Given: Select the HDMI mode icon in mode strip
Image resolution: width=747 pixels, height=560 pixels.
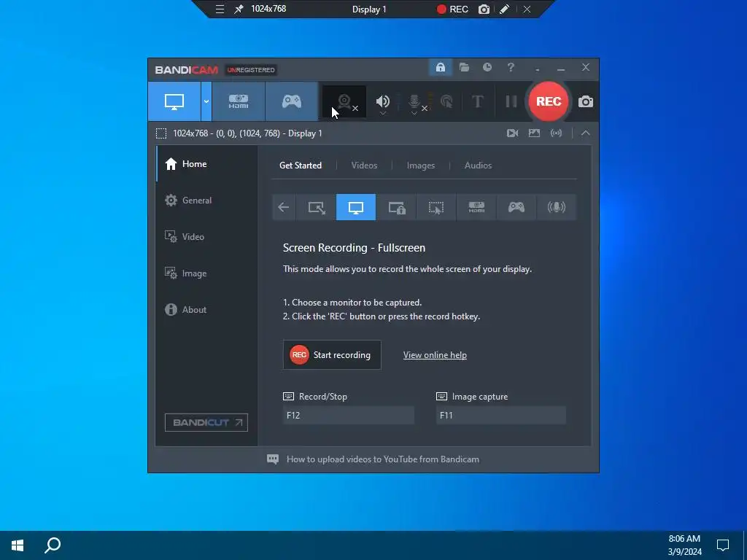Looking at the screenshot, I should [476, 207].
